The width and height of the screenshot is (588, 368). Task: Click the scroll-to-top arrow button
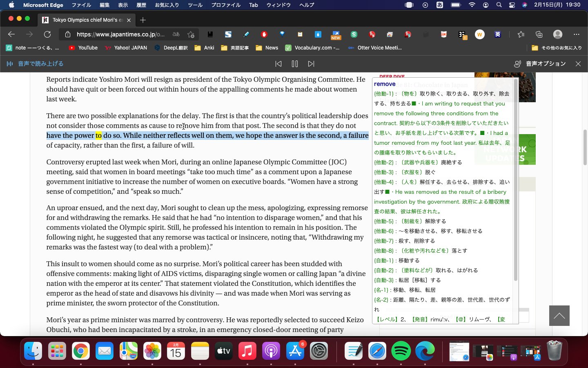559,316
